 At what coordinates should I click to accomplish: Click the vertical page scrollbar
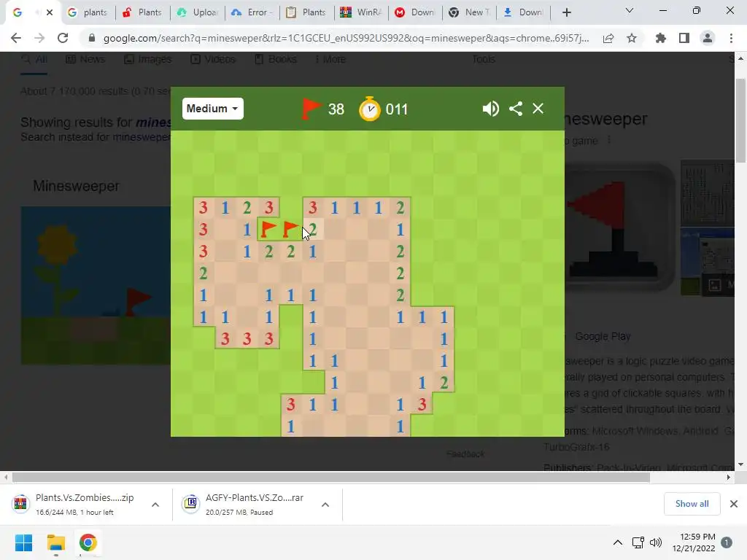point(740,122)
